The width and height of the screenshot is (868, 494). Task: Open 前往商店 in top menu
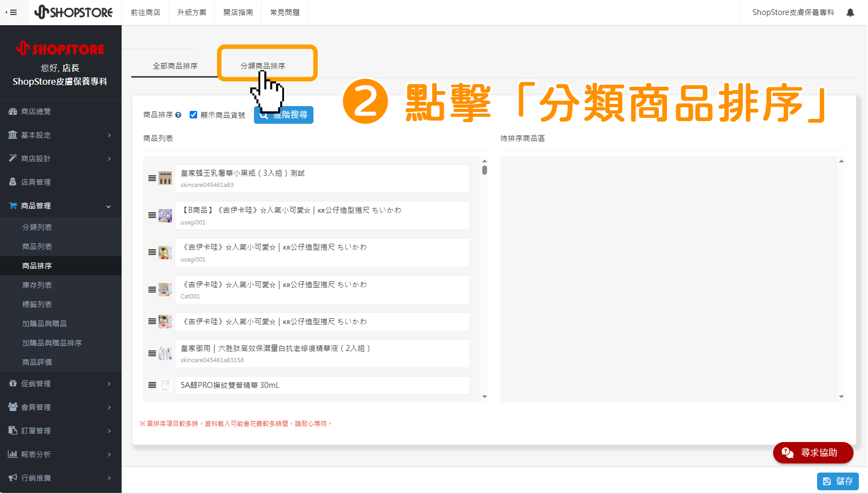(x=146, y=12)
